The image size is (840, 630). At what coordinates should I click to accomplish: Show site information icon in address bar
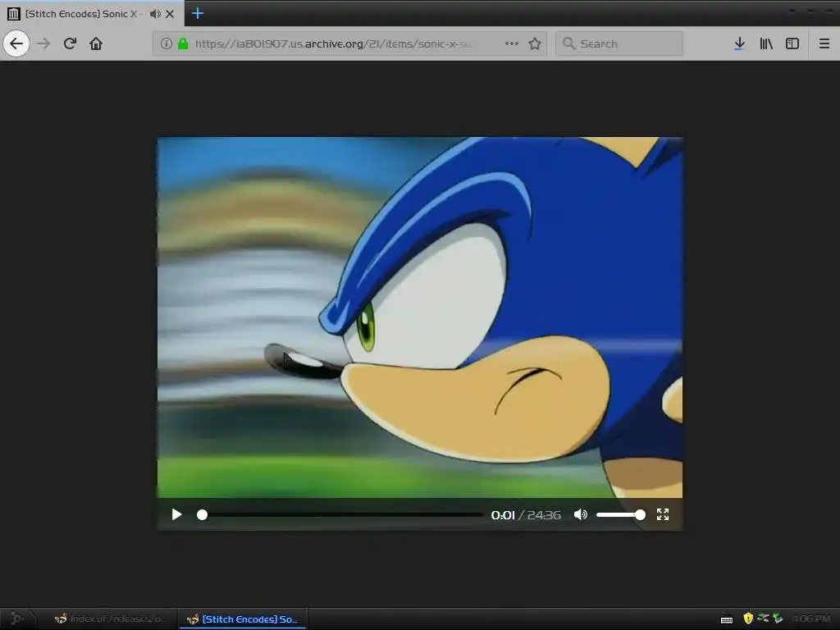coord(166,43)
